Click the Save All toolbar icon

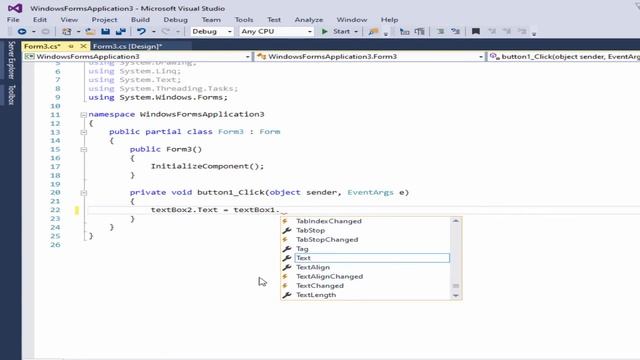121,31
